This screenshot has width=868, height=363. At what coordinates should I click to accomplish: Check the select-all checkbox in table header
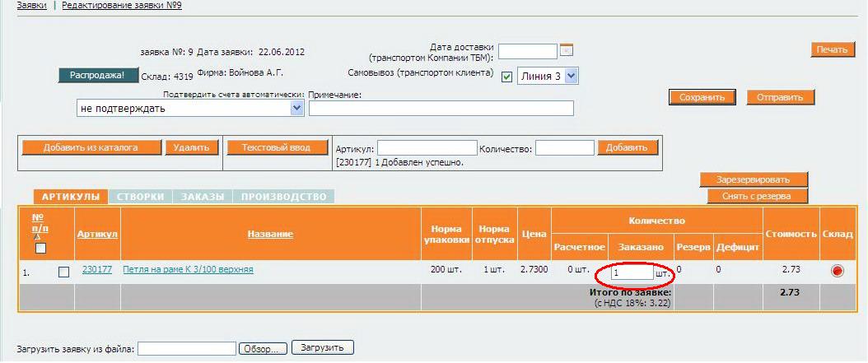[40, 249]
